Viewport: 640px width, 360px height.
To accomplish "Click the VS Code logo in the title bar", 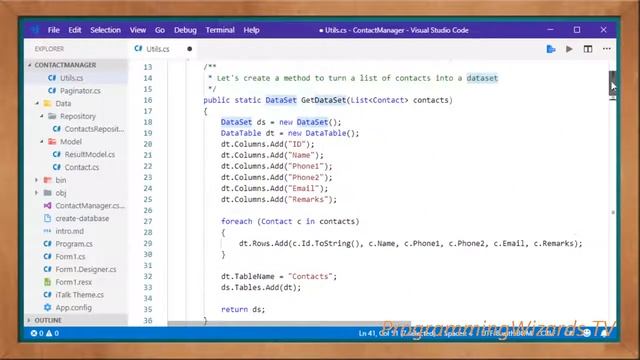I will (35, 30).
